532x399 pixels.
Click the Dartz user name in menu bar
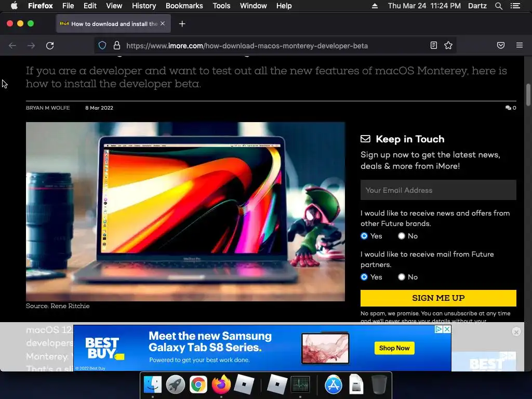coord(477,6)
